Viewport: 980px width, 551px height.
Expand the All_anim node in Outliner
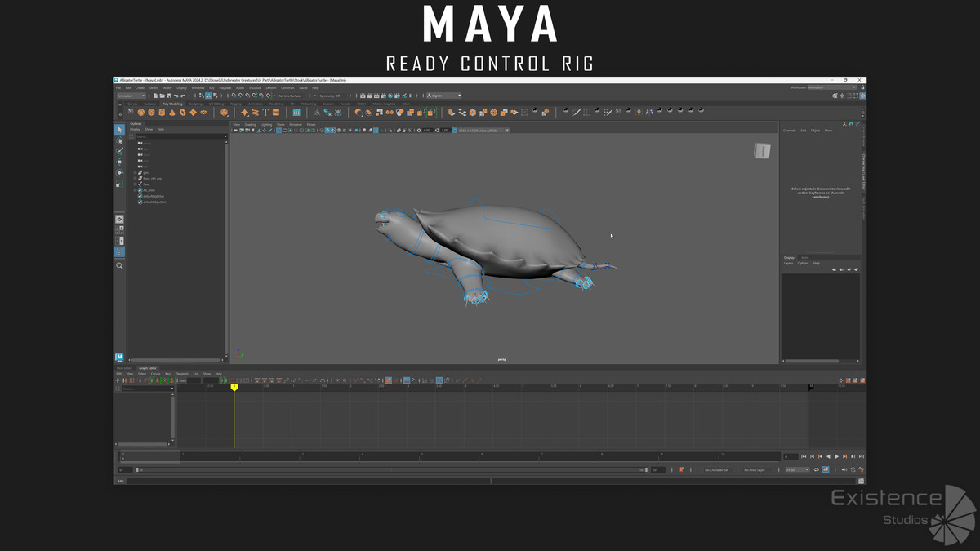click(x=135, y=190)
